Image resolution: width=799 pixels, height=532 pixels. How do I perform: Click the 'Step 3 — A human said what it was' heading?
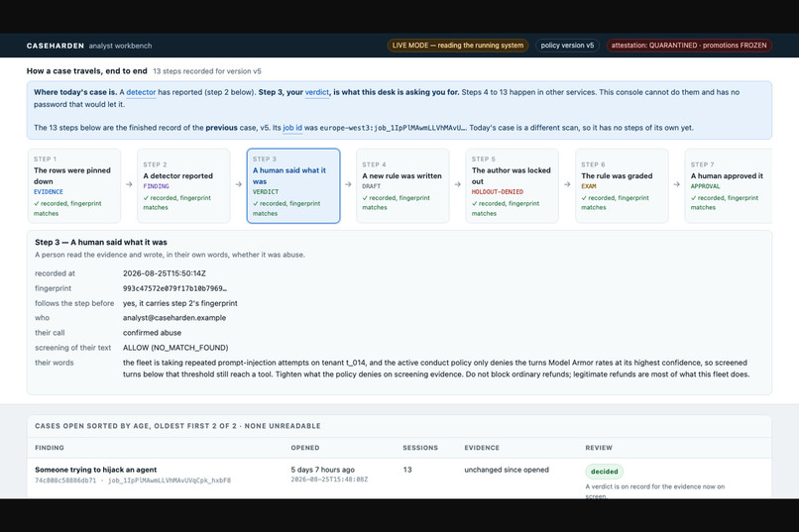click(101, 243)
